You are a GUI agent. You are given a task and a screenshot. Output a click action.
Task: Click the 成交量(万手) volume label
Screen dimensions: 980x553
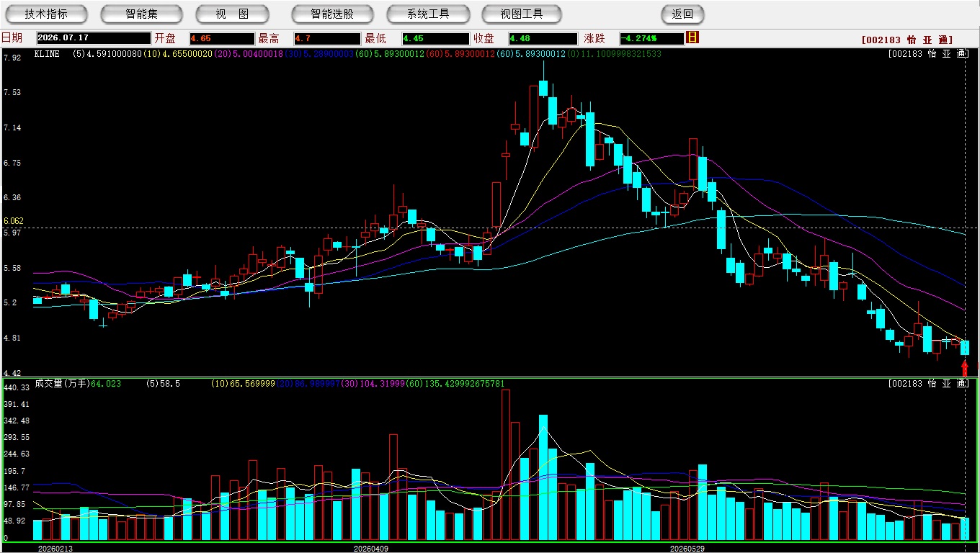[61, 384]
